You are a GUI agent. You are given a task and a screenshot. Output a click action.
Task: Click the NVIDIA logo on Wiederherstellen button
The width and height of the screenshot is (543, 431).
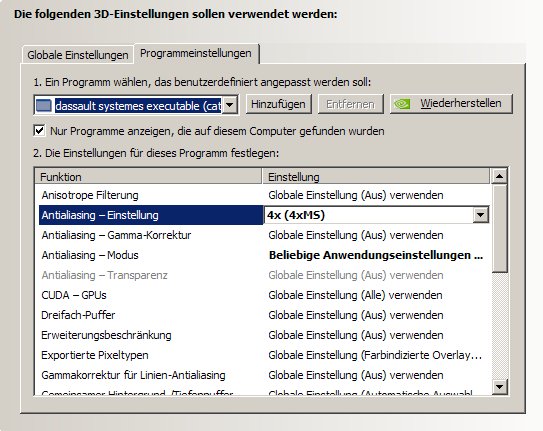(x=402, y=104)
